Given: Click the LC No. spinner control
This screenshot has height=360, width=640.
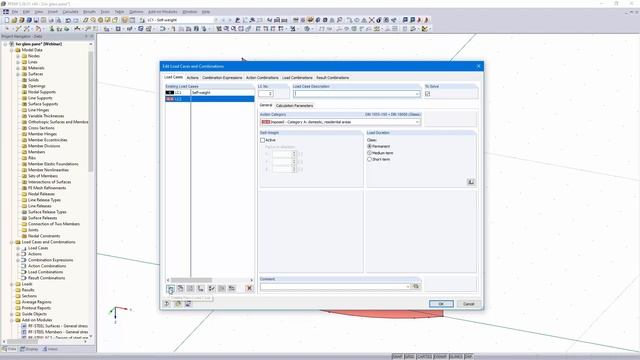Looking at the screenshot, I should [270, 94].
